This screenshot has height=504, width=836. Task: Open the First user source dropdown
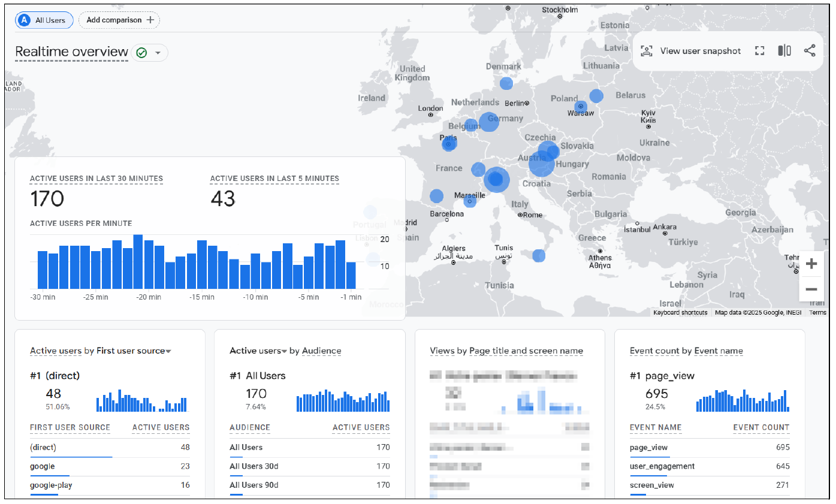(x=169, y=351)
